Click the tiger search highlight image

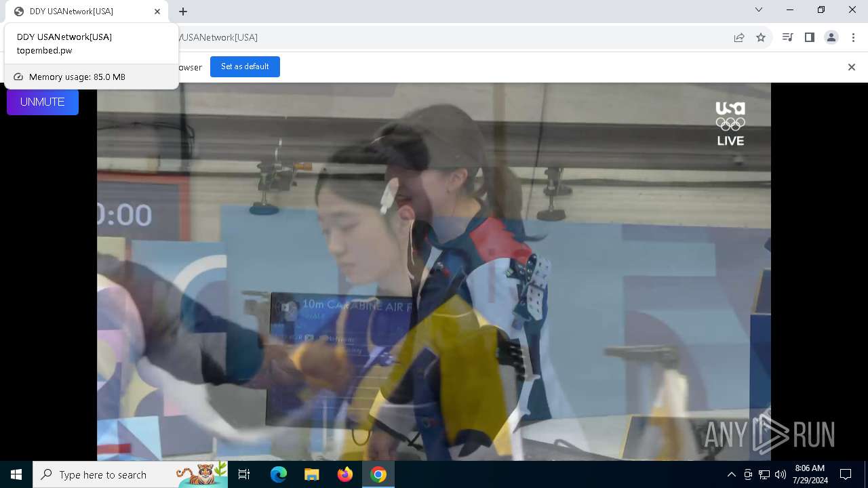tap(202, 474)
